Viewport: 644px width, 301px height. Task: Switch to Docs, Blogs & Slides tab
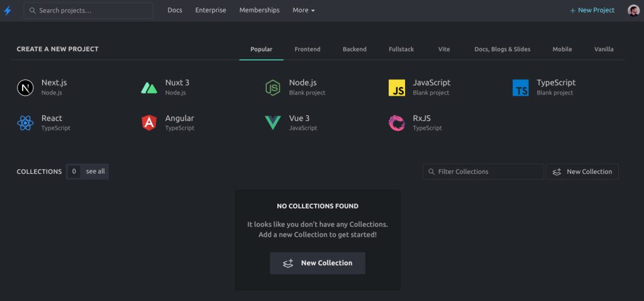[502, 49]
